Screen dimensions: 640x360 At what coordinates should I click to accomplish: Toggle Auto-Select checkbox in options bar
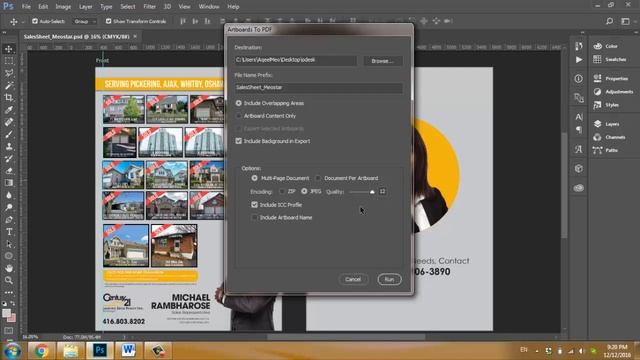35,21
